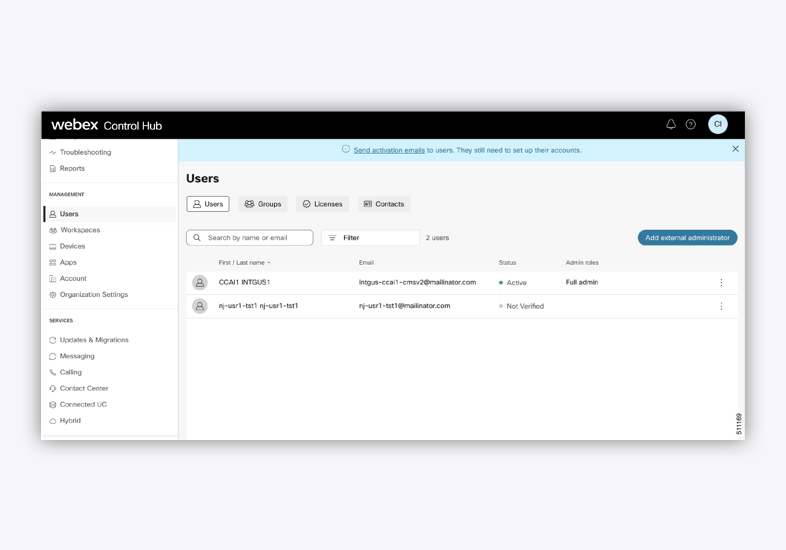
Task: Open Workspaces in the Management section
Action: pos(80,230)
